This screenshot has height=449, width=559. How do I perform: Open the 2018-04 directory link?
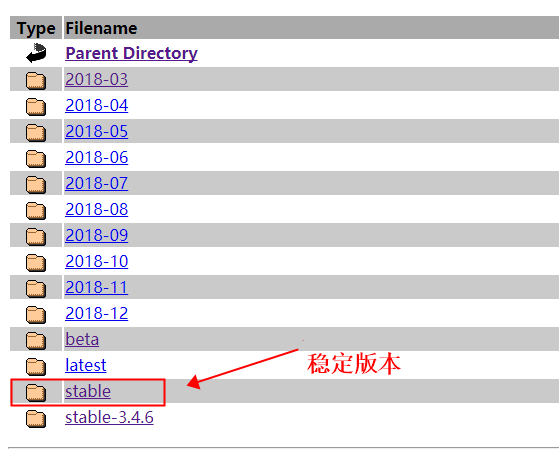[x=97, y=105]
